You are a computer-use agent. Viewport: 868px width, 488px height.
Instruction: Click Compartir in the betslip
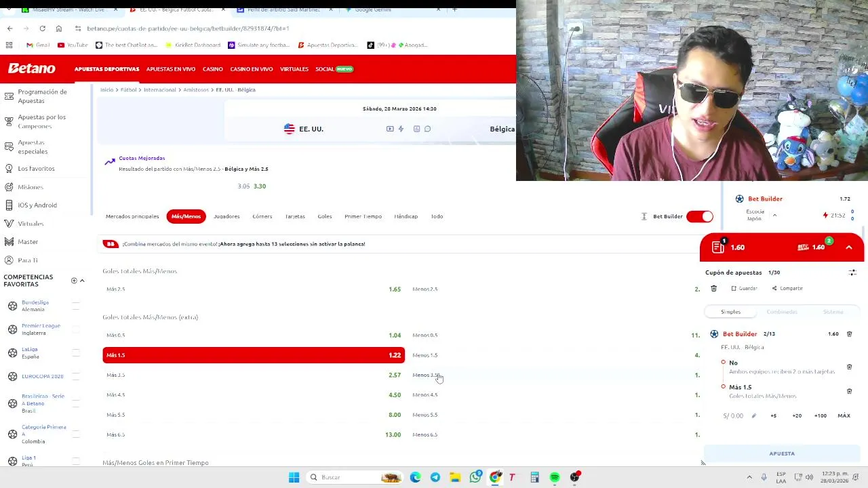point(787,289)
